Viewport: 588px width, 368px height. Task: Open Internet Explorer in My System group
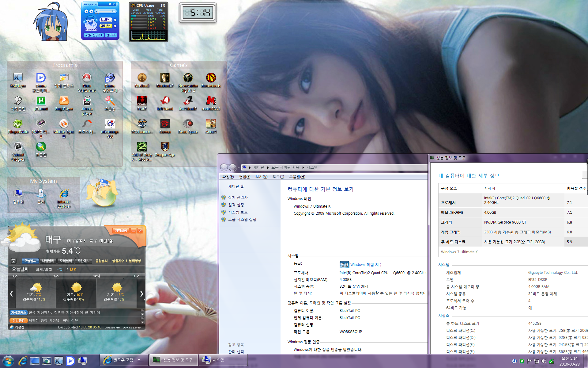64,198
